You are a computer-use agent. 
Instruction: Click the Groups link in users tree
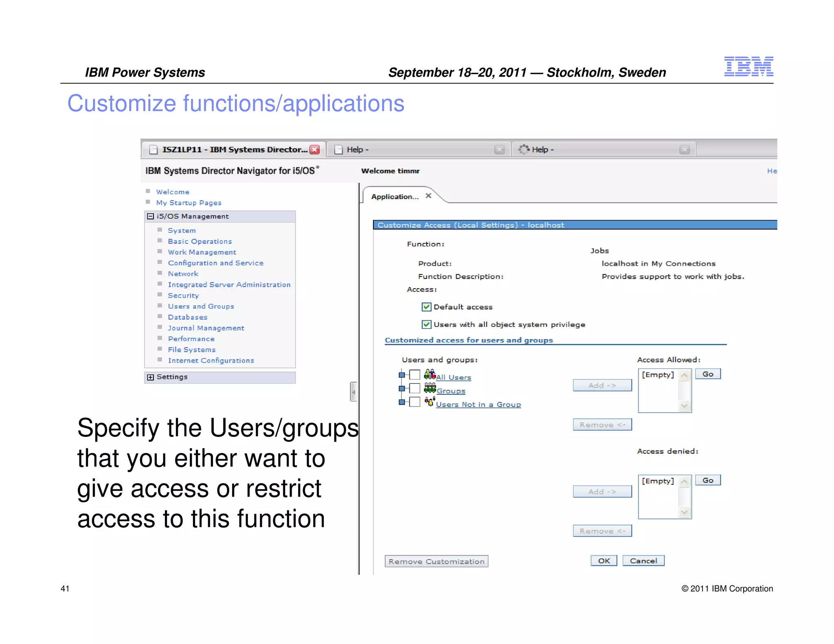click(451, 391)
